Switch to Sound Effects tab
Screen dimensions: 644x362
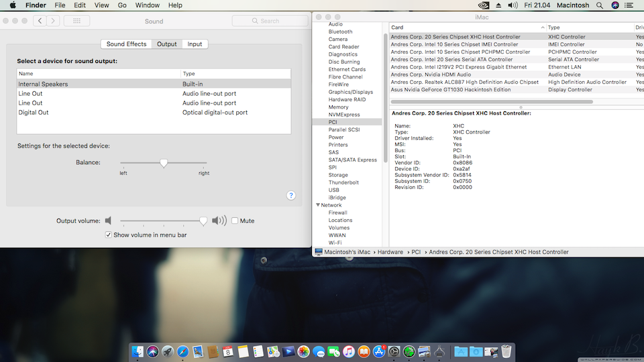pos(126,44)
